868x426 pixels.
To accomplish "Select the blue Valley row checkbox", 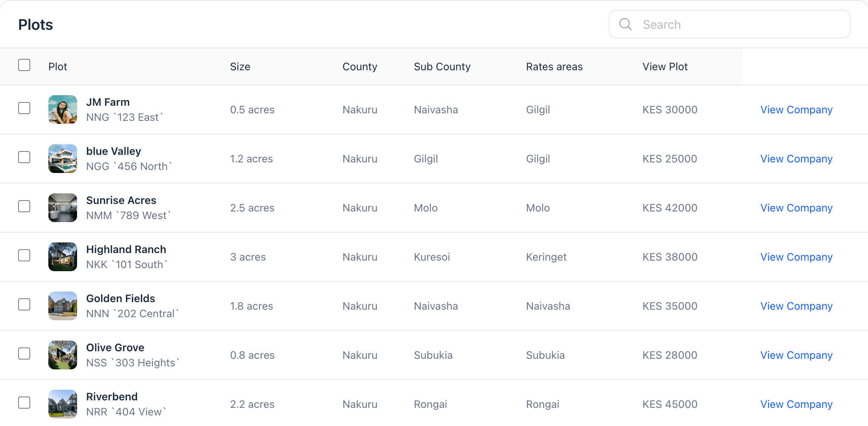I will [x=24, y=157].
